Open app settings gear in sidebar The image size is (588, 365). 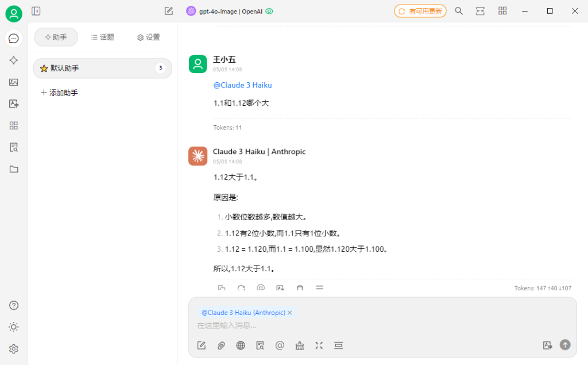click(x=14, y=349)
